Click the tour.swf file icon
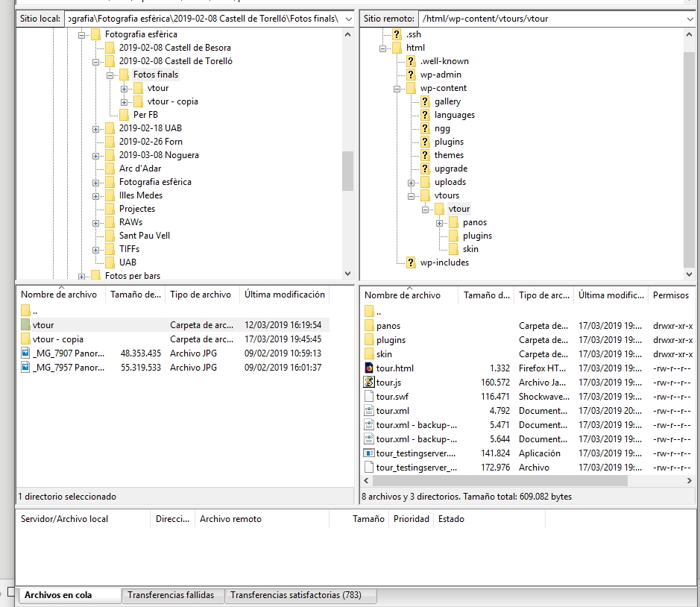The image size is (700, 607). tap(368, 397)
